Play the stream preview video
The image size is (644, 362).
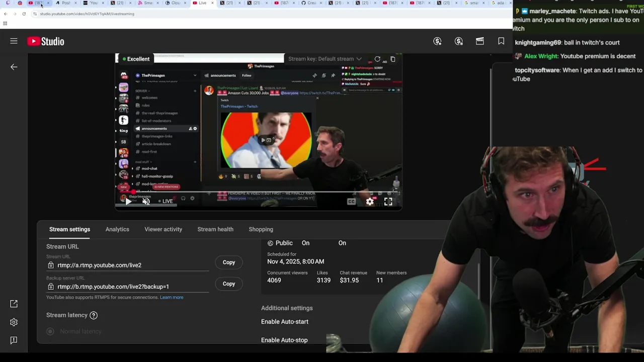coord(128,202)
